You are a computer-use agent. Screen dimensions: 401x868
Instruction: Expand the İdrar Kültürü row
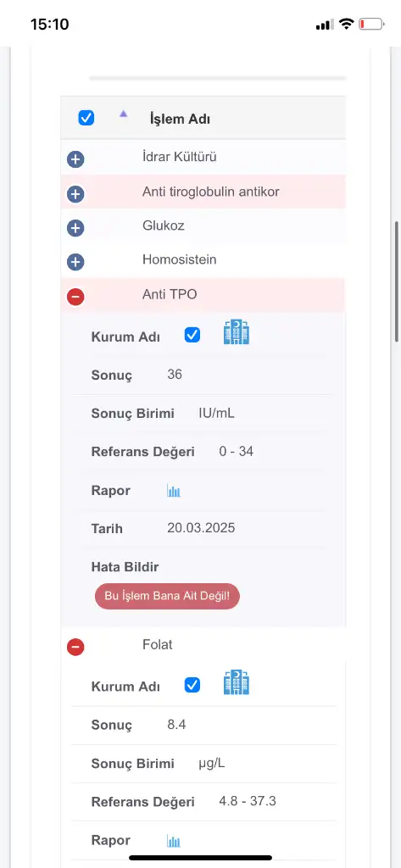75,160
